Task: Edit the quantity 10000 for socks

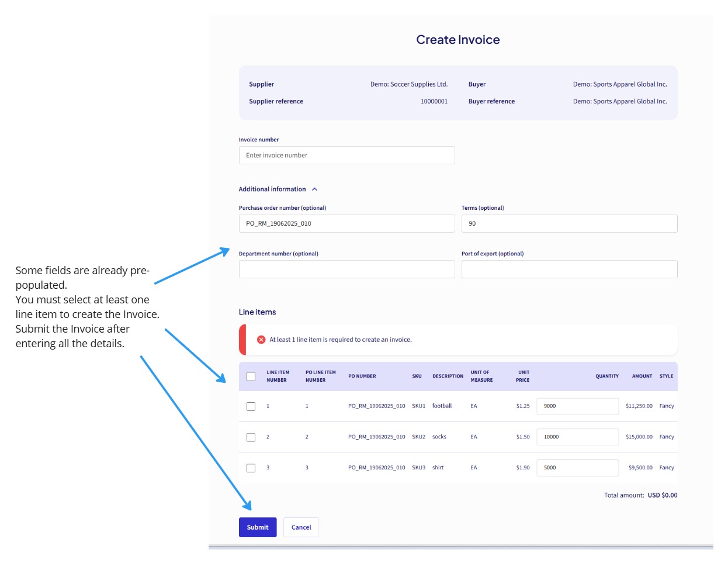Action: (577, 437)
